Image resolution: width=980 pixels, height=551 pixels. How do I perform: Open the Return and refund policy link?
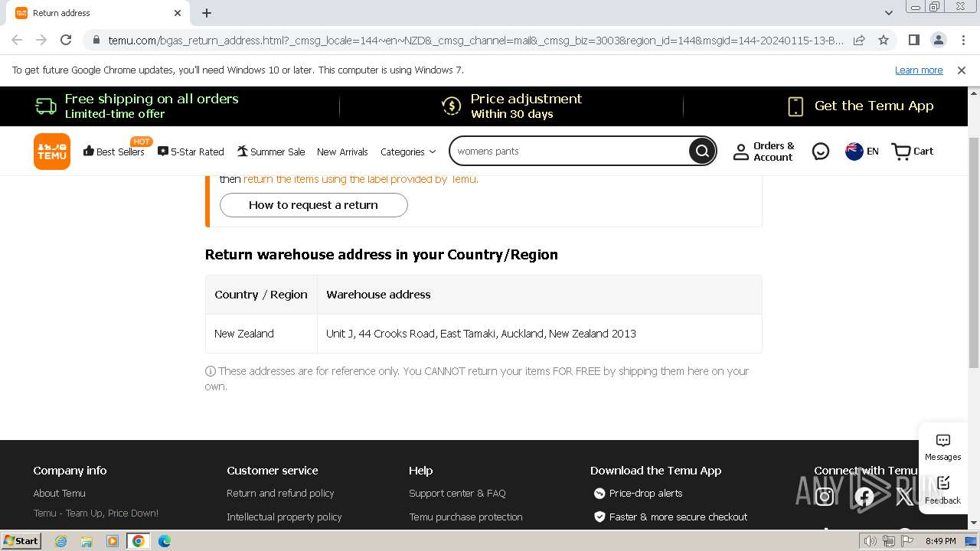click(280, 494)
